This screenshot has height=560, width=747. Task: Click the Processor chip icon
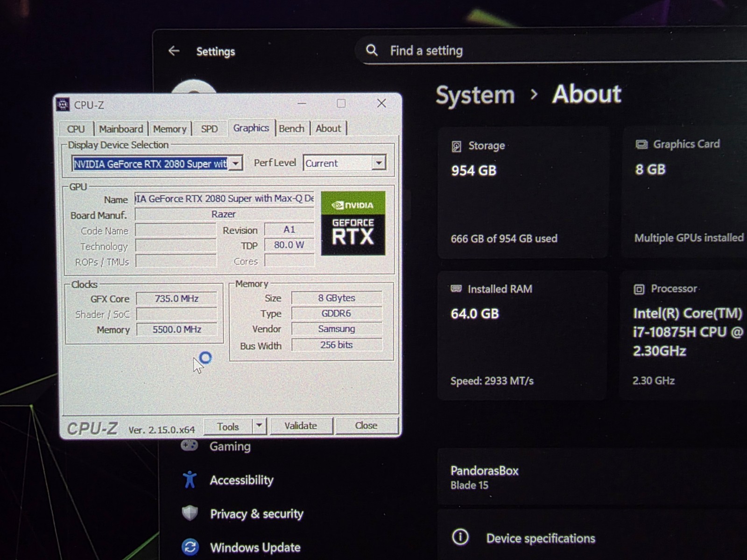[x=639, y=289]
